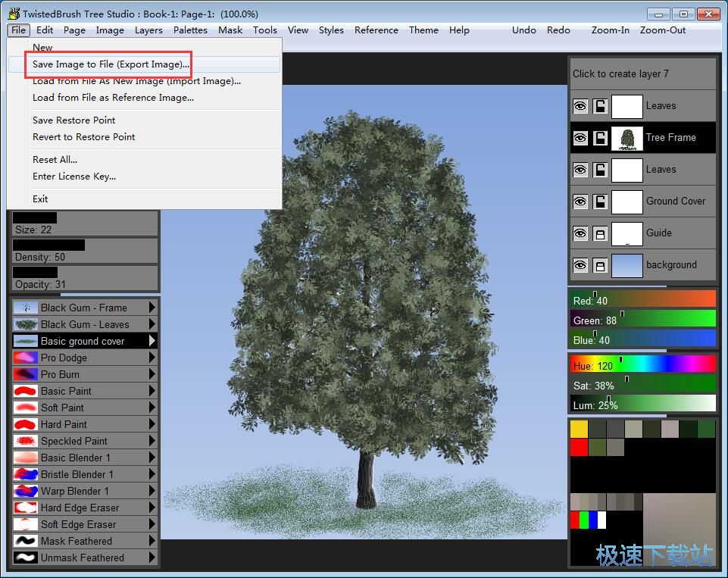Expand Basic Paint options arrow

pyautogui.click(x=152, y=391)
